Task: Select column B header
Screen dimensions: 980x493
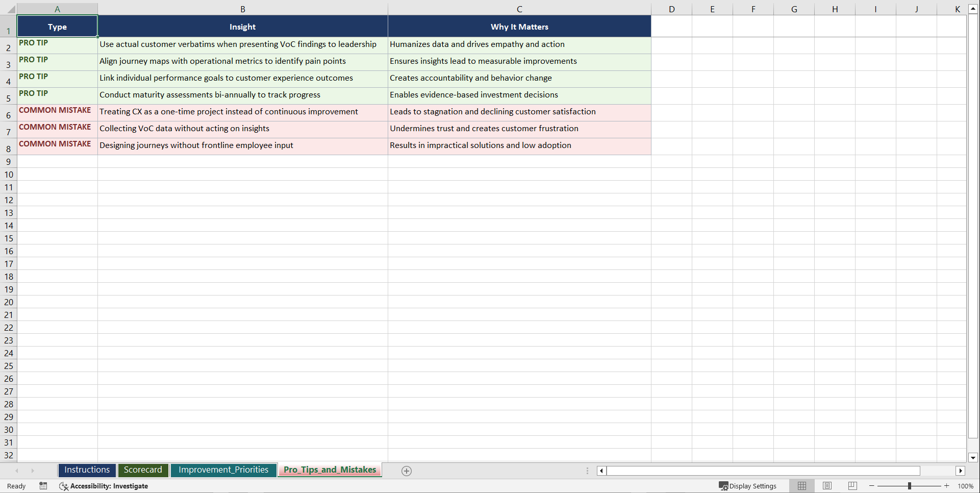Action: (x=243, y=8)
